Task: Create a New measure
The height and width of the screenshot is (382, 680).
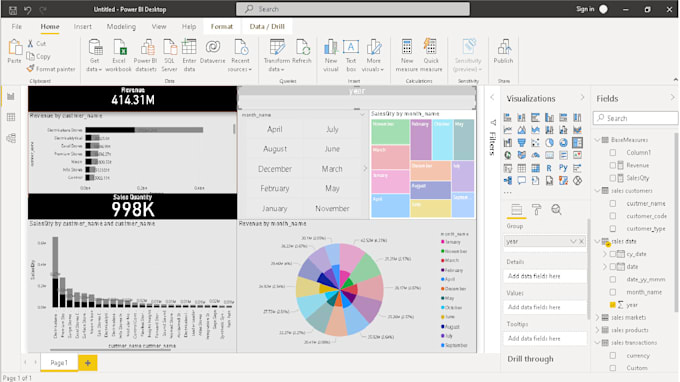Action: point(407,56)
